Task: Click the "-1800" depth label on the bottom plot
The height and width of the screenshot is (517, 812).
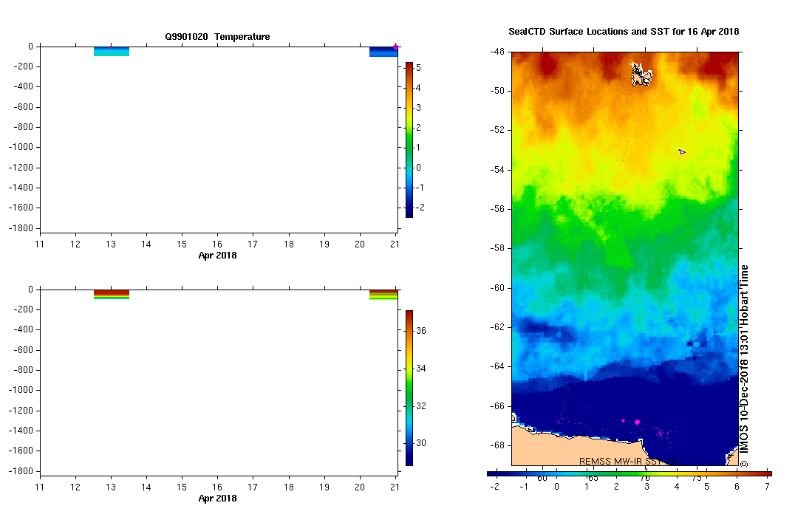Action: click(21, 471)
